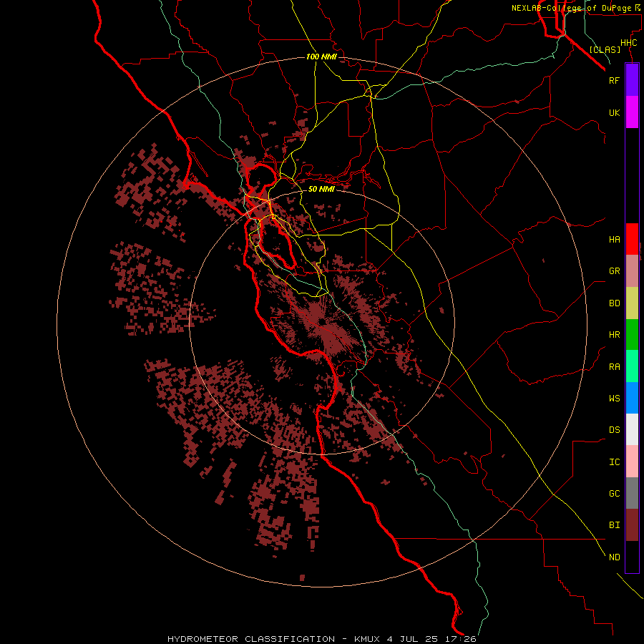
Task: Select the WS blue legend swatch
Action: pos(632,398)
